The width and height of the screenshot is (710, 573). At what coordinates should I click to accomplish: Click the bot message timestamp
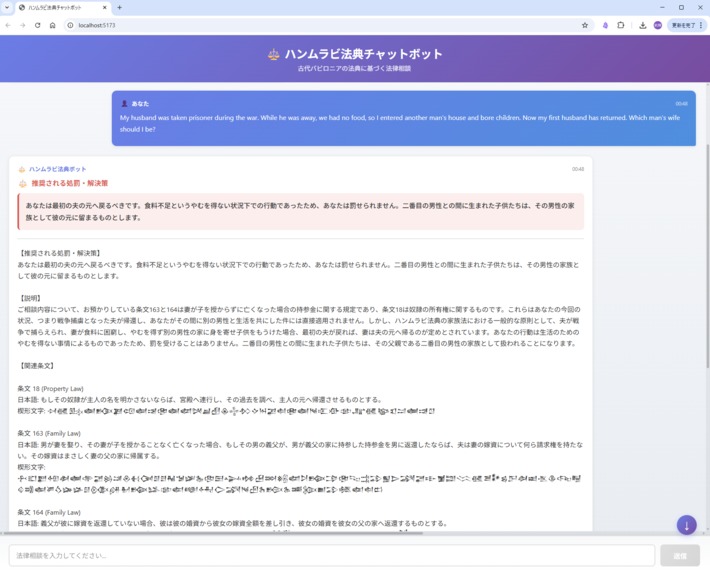tap(578, 169)
